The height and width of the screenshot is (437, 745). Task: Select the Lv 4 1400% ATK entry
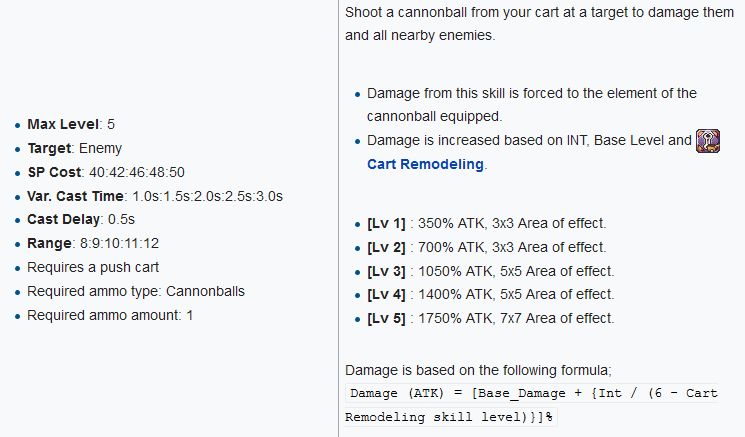click(x=491, y=294)
